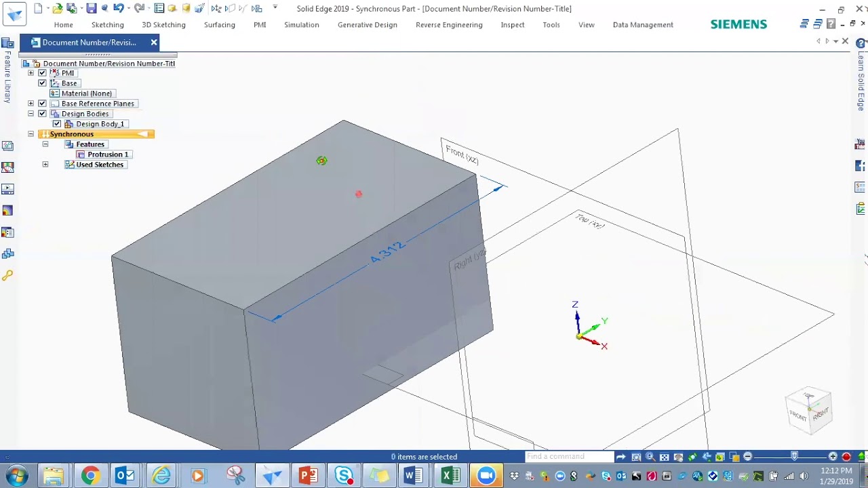Switch to the Surfacing tab
This screenshot has width=868, height=488.
220,25
